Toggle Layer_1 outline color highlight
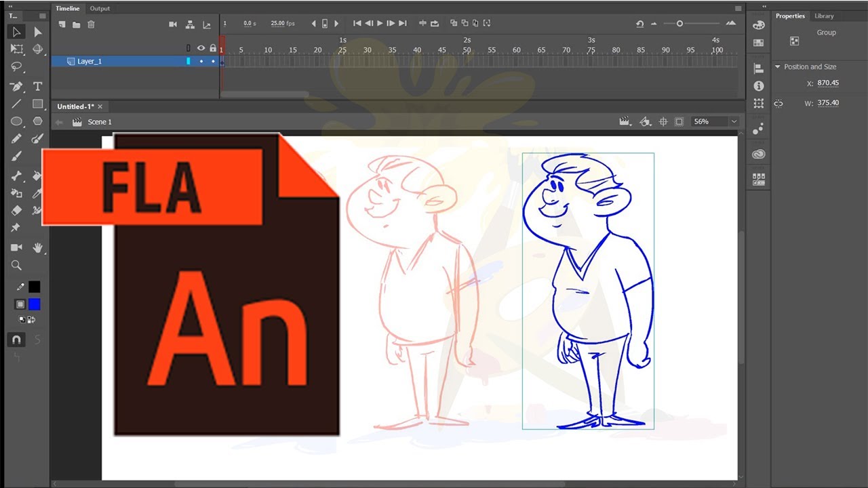 tap(189, 61)
